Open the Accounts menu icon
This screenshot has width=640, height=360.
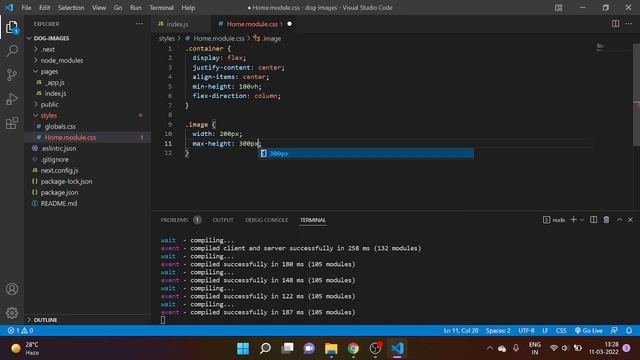(12, 289)
